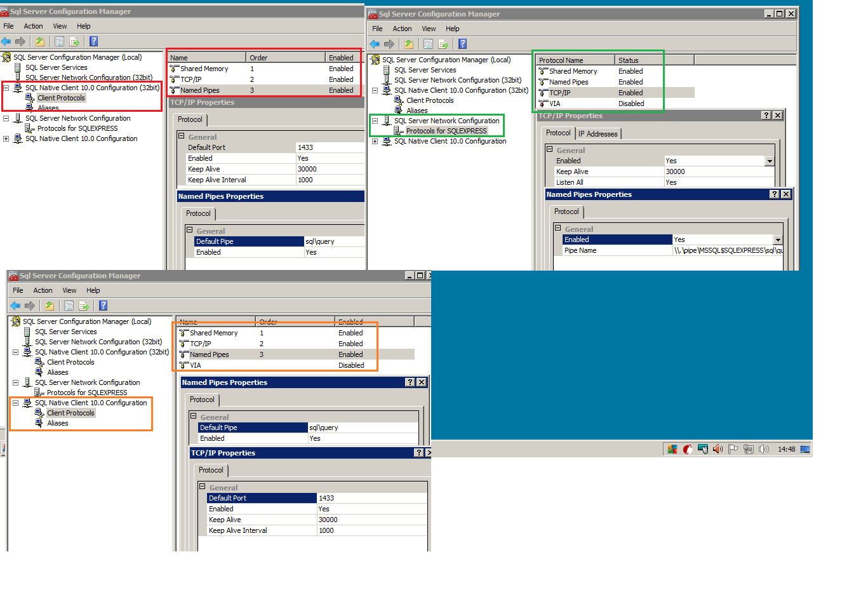Collapse SQL Native Client 10.0 Configuration (32bit) in upper-left window
The height and width of the screenshot is (599, 868).
tap(6, 88)
